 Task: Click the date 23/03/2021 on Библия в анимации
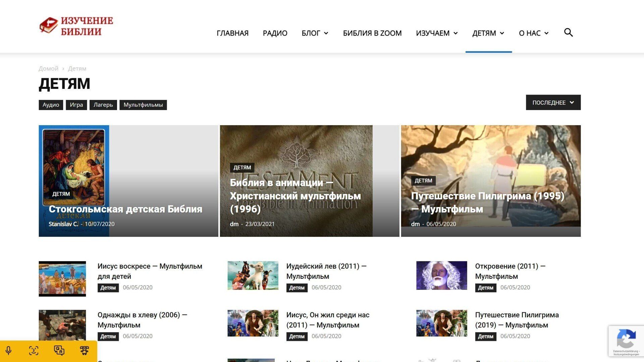pos(260,224)
